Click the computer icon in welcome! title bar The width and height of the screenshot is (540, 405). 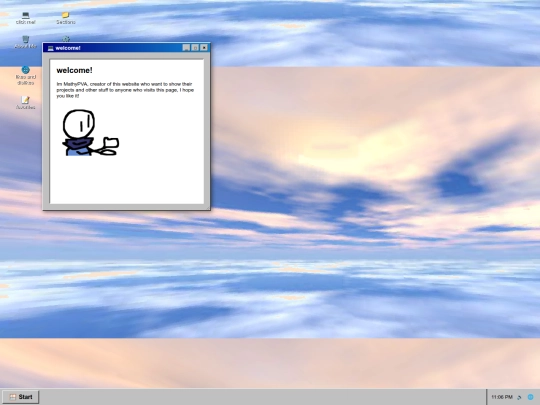[51, 48]
